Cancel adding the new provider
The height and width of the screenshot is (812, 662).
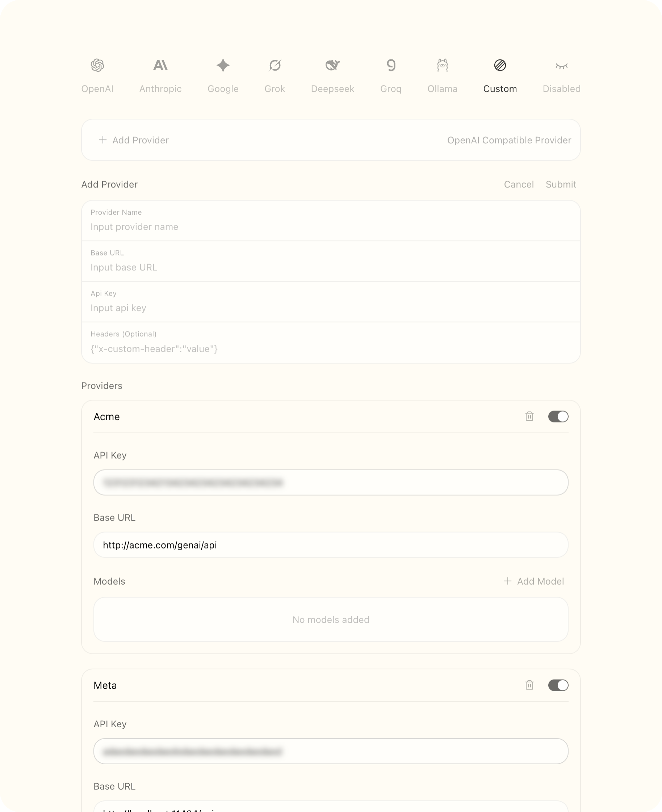click(519, 184)
